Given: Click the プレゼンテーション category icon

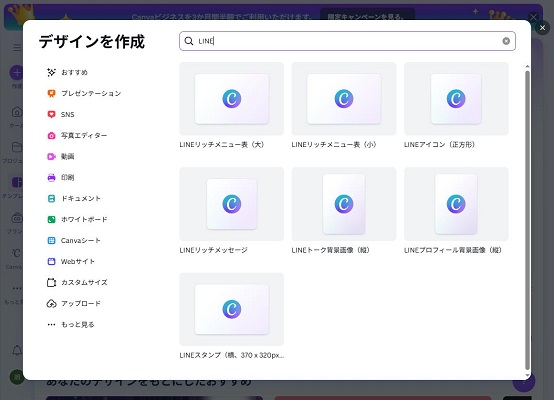Looking at the screenshot, I should coord(51,93).
